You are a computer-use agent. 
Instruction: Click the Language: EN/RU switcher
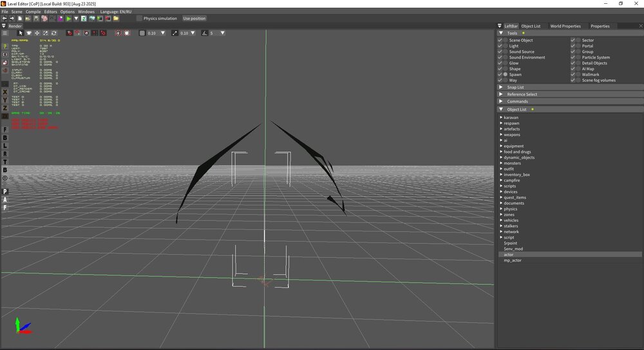tap(117, 12)
